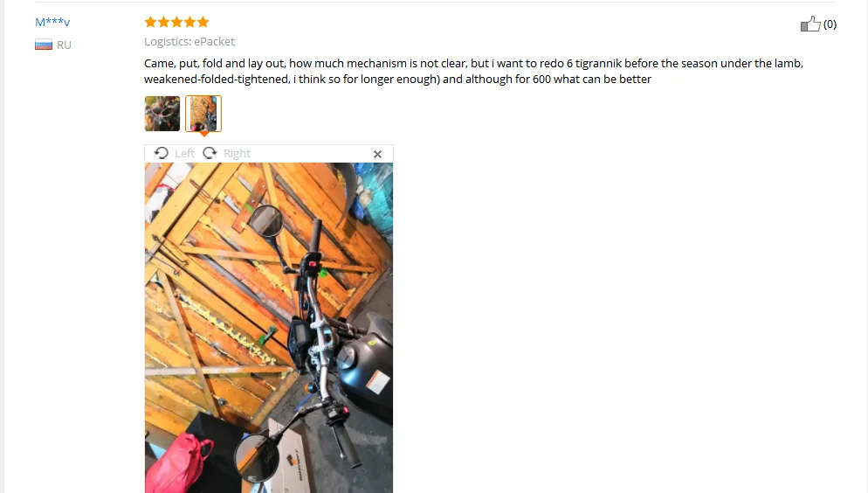Click the review comment text paragraph
The height and width of the screenshot is (493, 868).
pyautogui.click(x=473, y=71)
